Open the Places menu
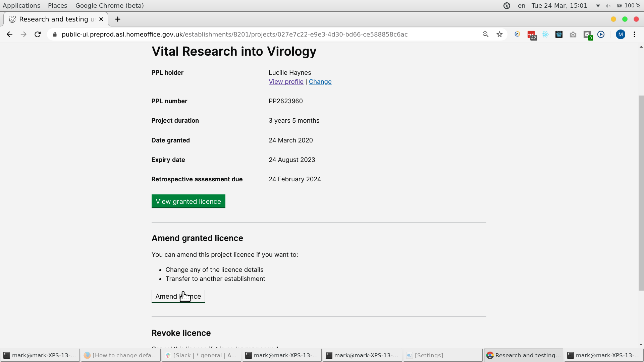Image resolution: width=644 pixels, height=362 pixels. [57, 6]
